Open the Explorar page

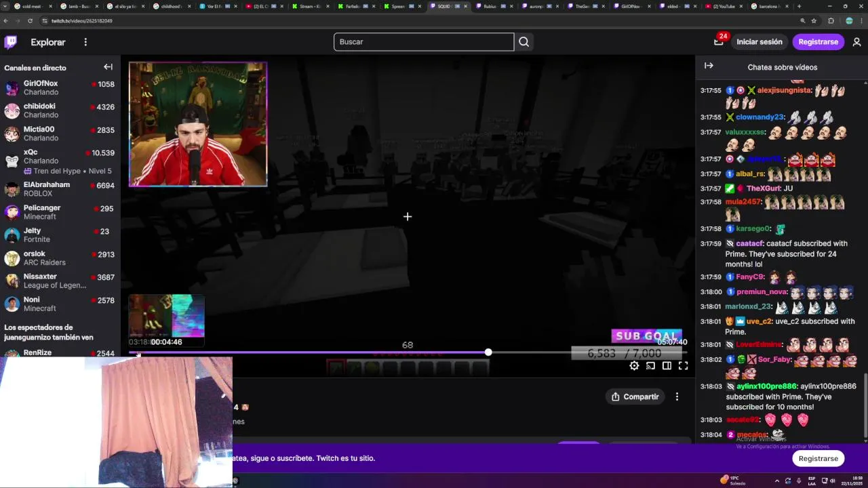(48, 42)
